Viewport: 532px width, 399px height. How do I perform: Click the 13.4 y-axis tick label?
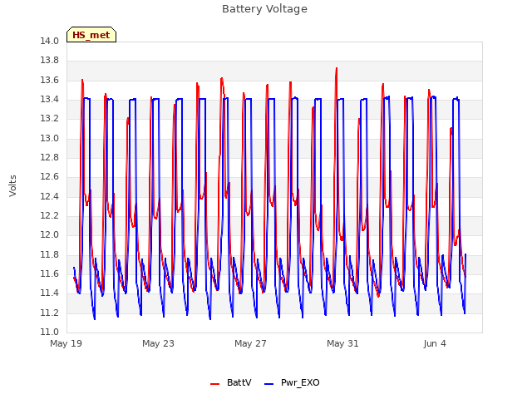[x=50, y=100]
